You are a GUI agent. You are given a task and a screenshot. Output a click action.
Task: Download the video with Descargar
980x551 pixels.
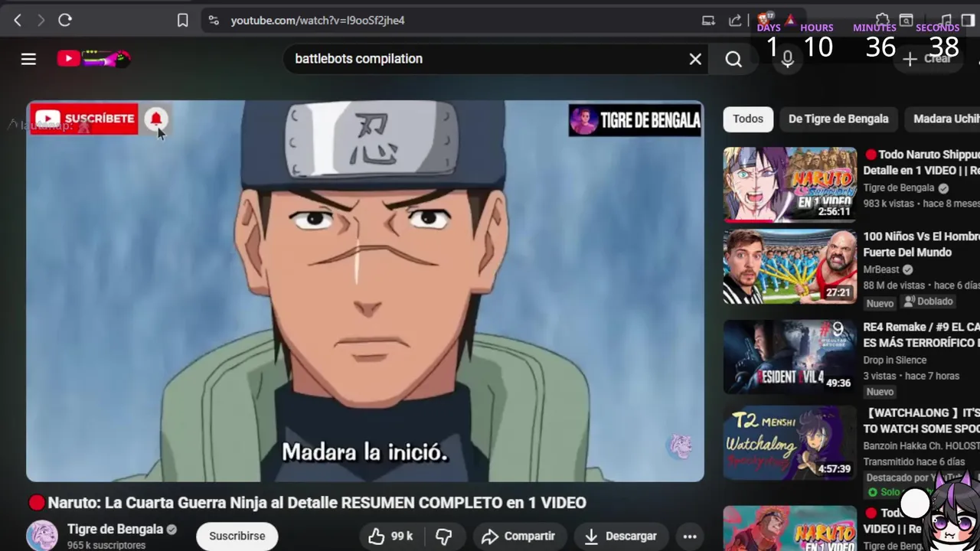(621, 536)
